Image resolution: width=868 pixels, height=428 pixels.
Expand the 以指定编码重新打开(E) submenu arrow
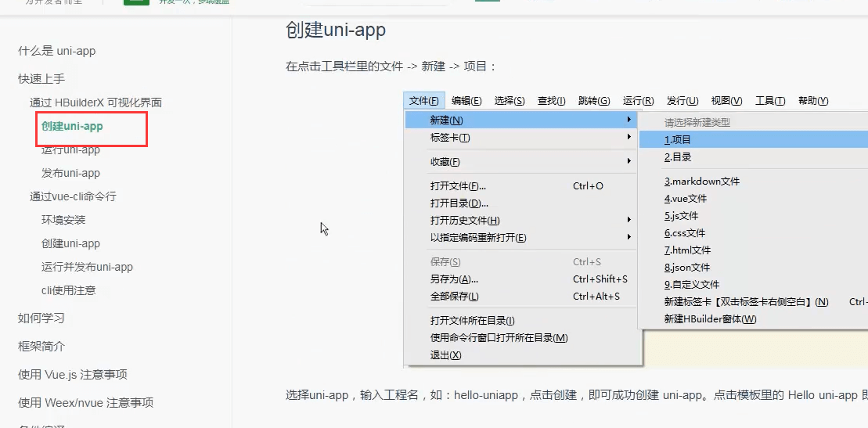[628, 237]
